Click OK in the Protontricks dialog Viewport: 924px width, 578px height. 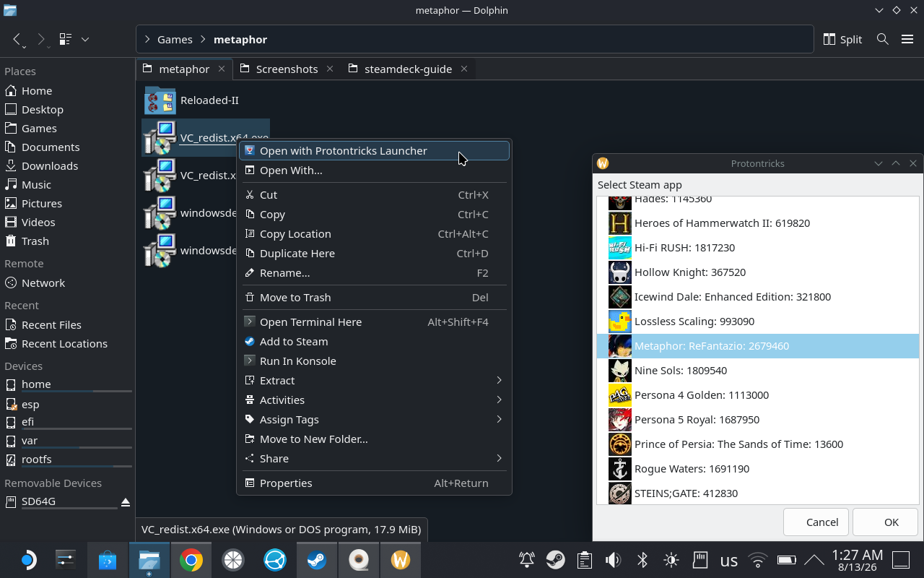pos(886,522)
